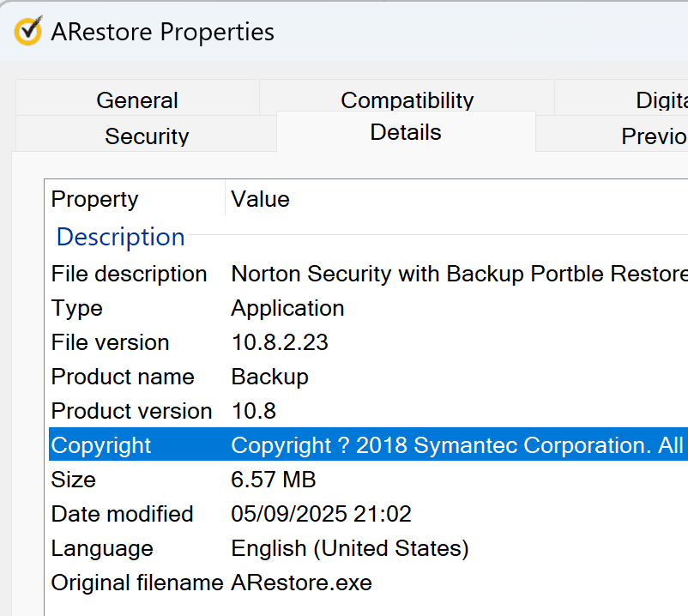The height and width of the screenshot is (616, 688).
Task: Open the Compatibility tab
Action: pos(407,100)
